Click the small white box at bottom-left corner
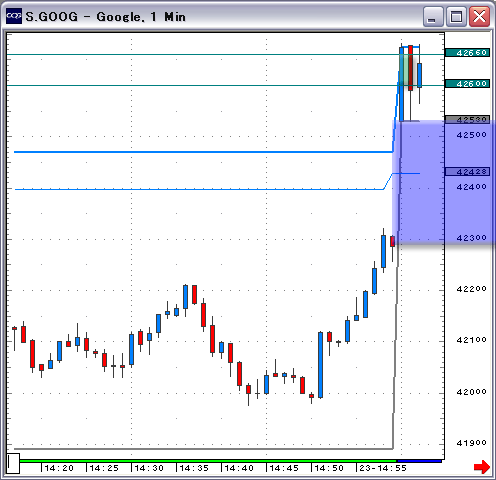The height and width of the screenshot is (480, 496). (13, 463)
